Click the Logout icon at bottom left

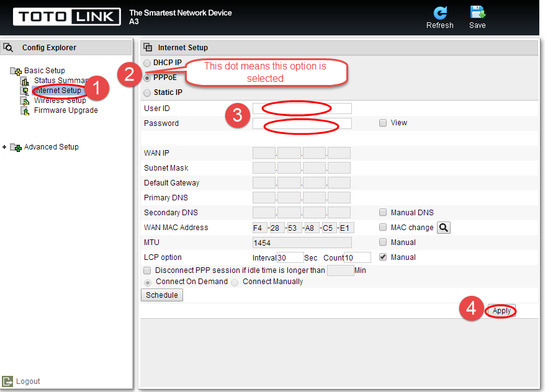tap(7, 381)
